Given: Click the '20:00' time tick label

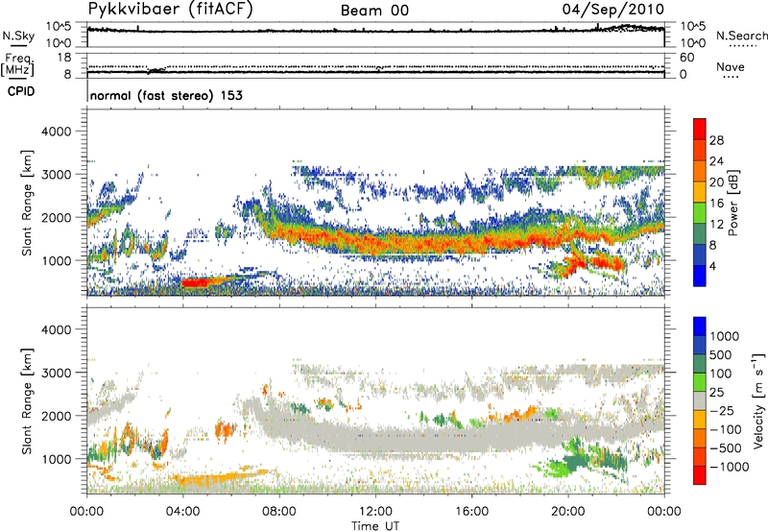Looking at the screenshot, I should pos(568,512).
